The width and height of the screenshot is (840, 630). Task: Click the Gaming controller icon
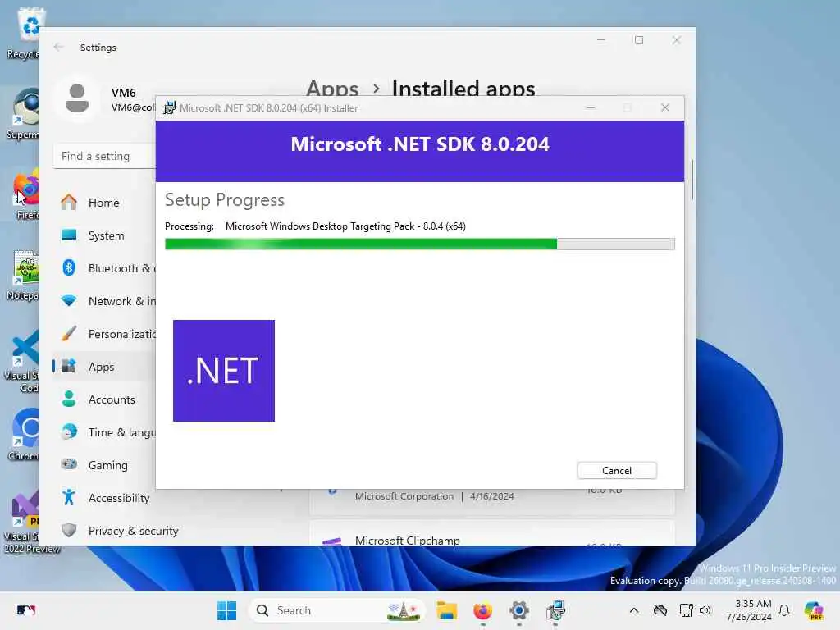(x=69, y=464)
